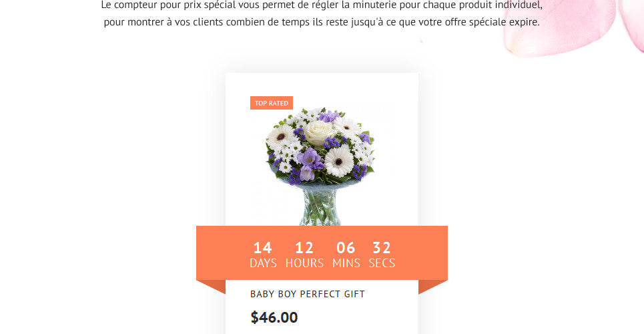Click the 32 secs countdown number
Screen dimensions: 644x334
tap(382, 248)
